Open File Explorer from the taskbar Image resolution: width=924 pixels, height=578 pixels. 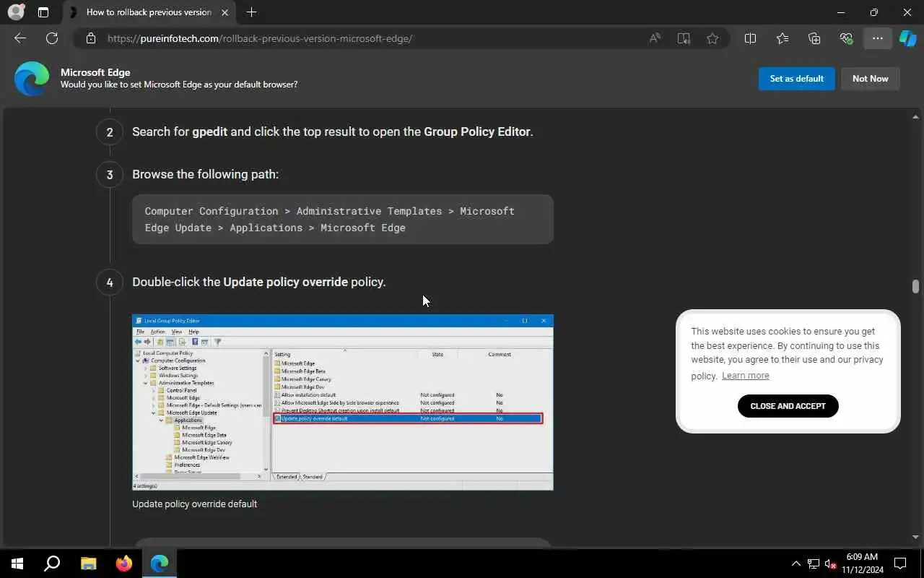click(x=88, y=564)
